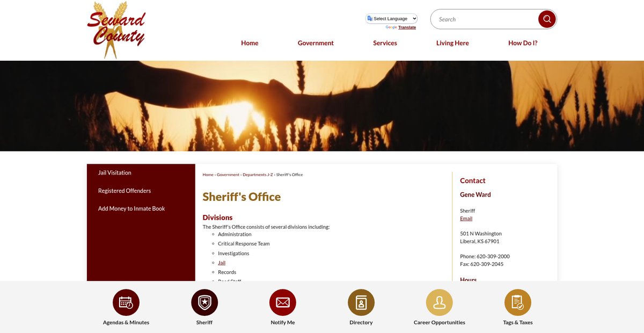Viewport: 644px width, 333px height.
Task: Click the Career Opportunities person icon
Action: tap(440, 302)
